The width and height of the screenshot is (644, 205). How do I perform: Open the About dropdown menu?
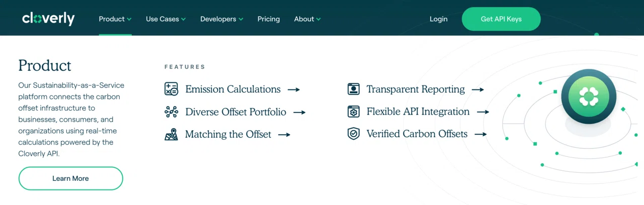(x=307, y=19)
